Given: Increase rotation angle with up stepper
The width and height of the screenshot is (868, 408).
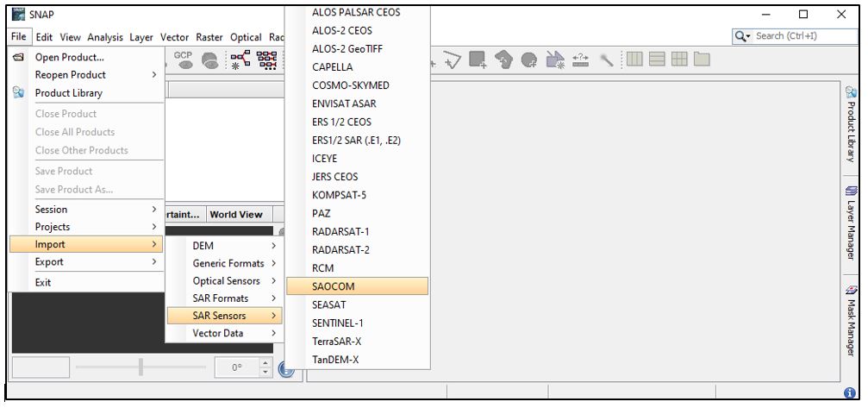Looking at the screenshot, I should click(x=265, y=363).
